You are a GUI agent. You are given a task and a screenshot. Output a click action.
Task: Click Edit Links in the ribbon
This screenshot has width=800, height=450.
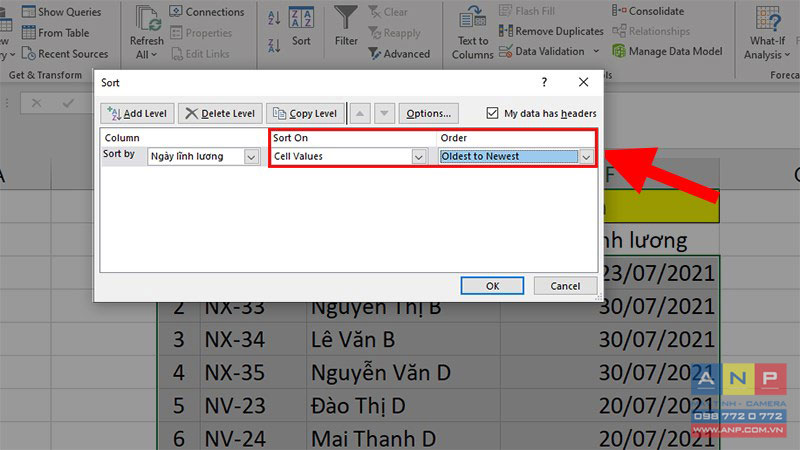click(200, 54)
